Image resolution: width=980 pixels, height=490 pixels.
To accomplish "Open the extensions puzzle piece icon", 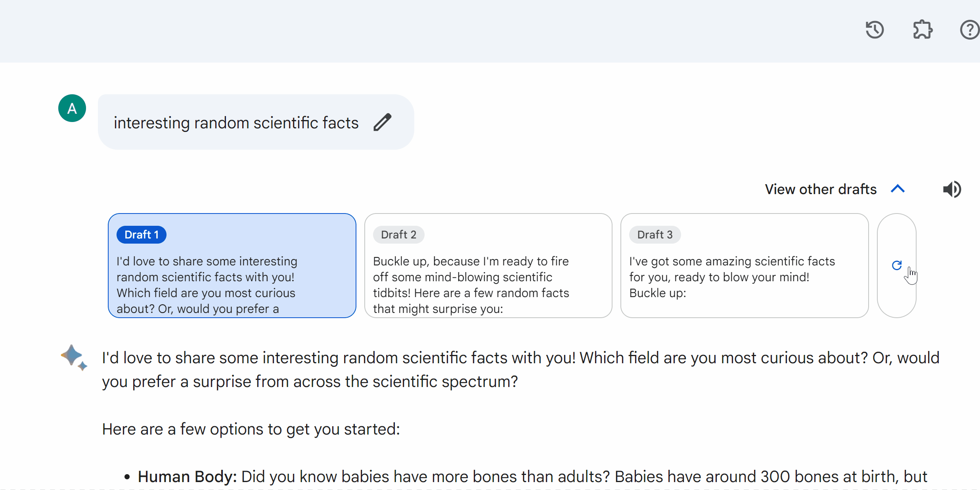I will (x=923, y=30).
